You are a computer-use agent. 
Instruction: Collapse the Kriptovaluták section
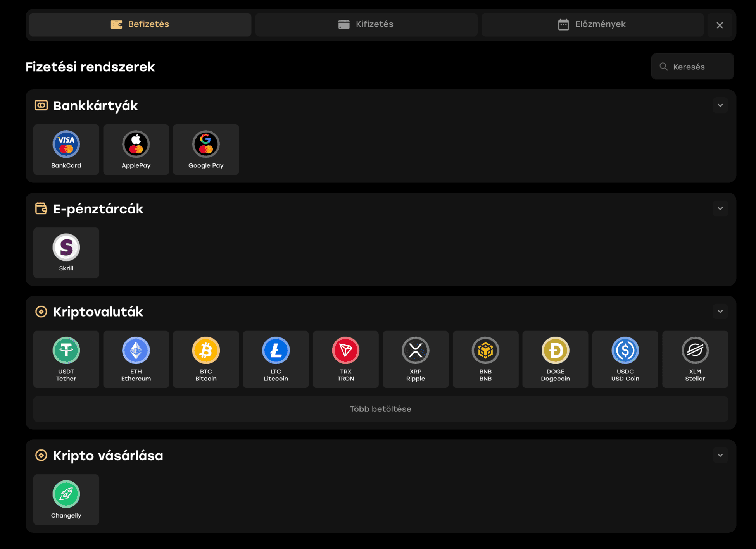coord(720,312)
